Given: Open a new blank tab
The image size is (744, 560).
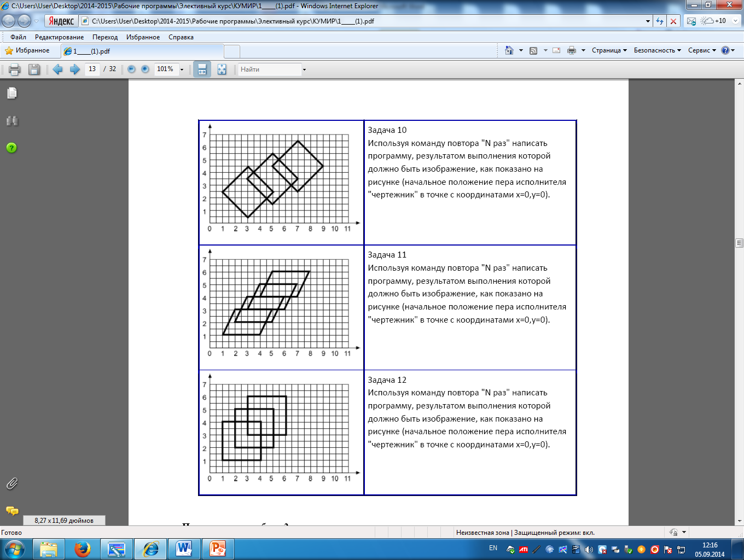Looking at the screenshot, I should 232,51.
